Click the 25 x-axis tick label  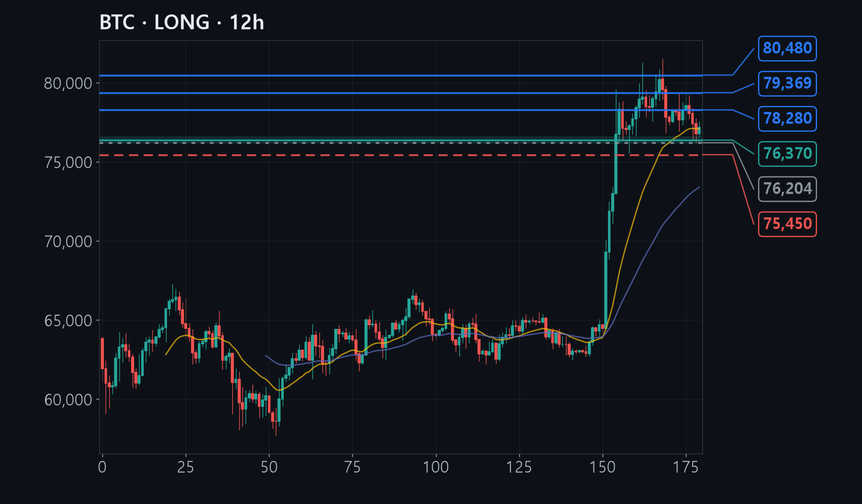(x=186, y=467)
